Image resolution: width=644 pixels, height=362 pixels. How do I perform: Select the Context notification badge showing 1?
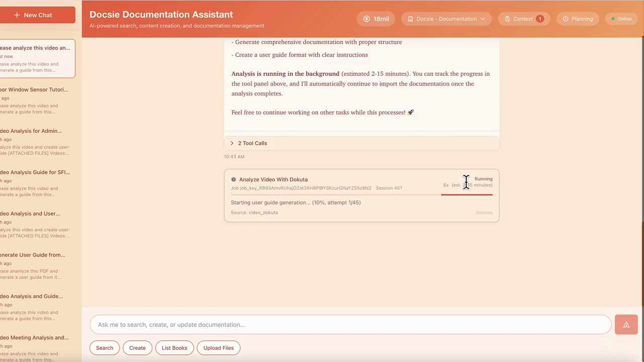pos(540,19)
